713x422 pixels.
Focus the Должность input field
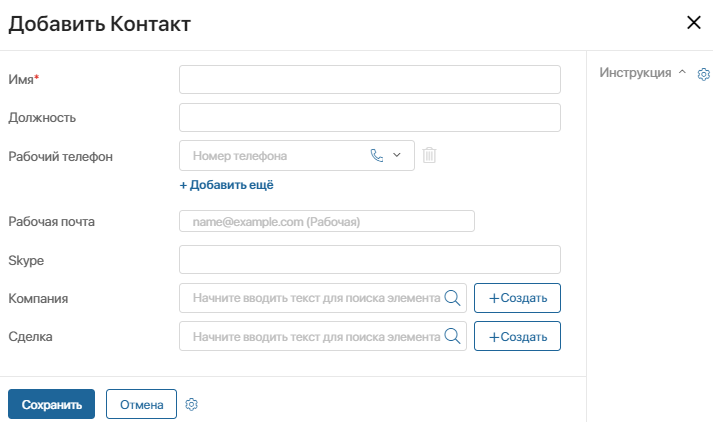click(x=370, y=117)
